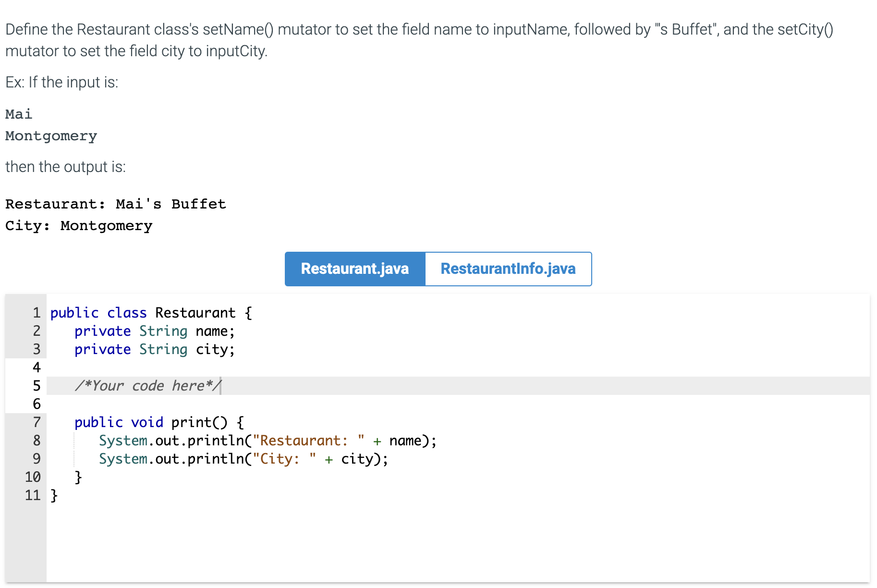
Task: Click the println statement printing City
Action: 243,459
